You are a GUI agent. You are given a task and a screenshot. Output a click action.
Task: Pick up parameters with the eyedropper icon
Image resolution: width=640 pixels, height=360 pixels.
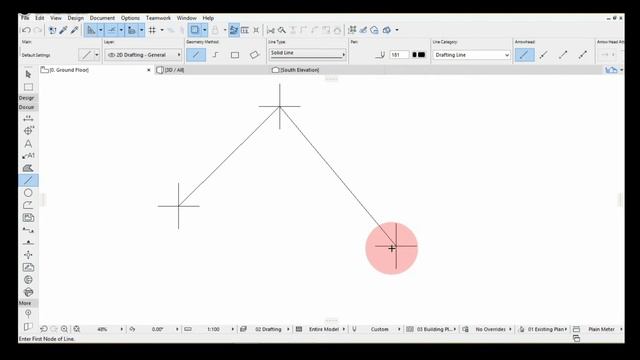point(63,30)
